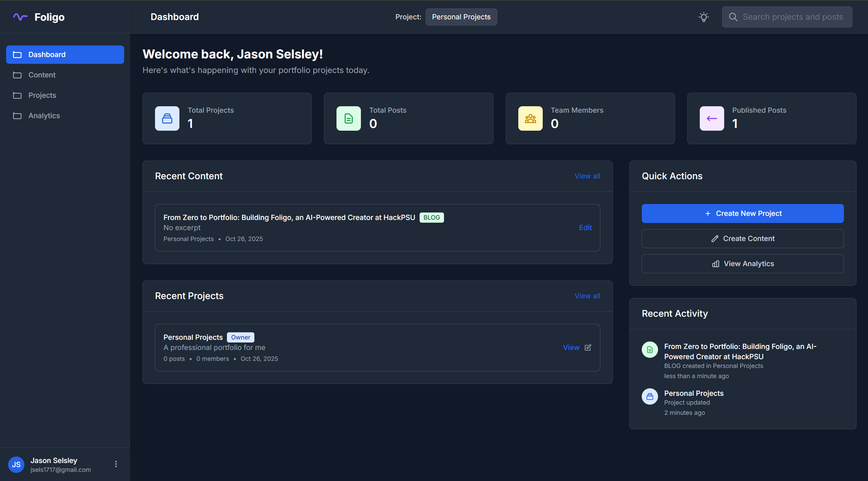The image size is (868, 481).
Task: Toggle the light/dark theme bulb icon
Action: coord(703,17)
